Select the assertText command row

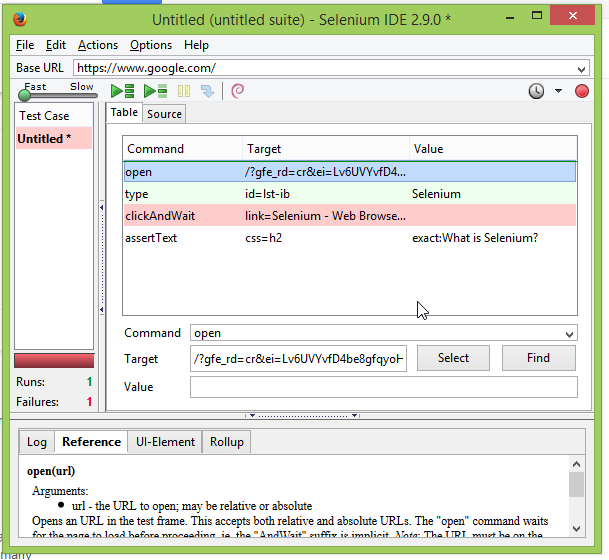click(x=350, y=238)
